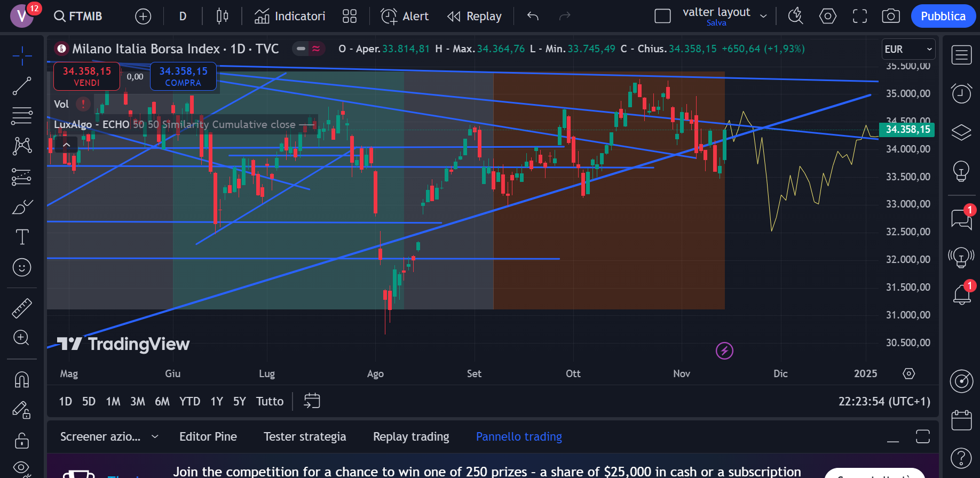Open timezone settings 22:23:54 (UTC+1)
Image resolution: width=980 pixels, height=478 pixels.
[884, 401]
